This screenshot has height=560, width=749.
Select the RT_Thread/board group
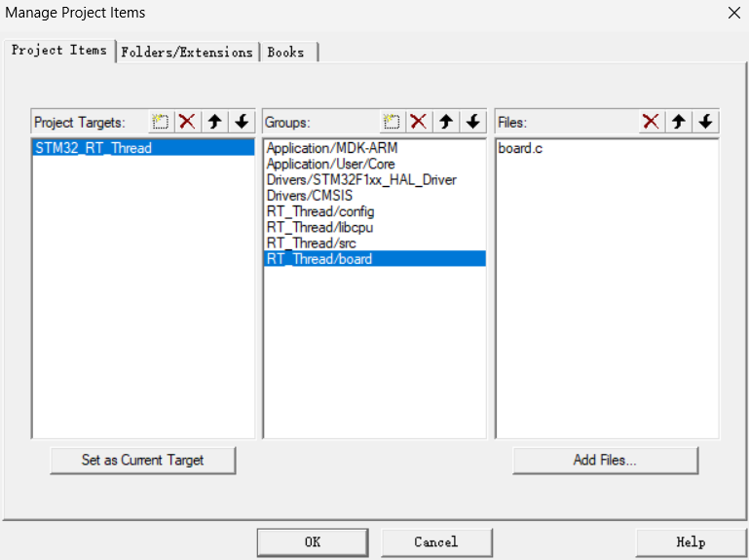pyautogui.click(x=374, y=258)
